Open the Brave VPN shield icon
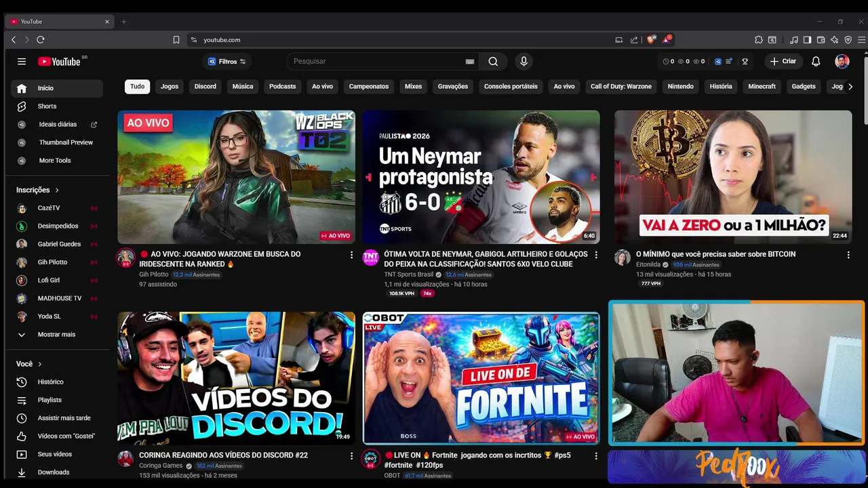 pyautogui.click(x=848, y=40)
